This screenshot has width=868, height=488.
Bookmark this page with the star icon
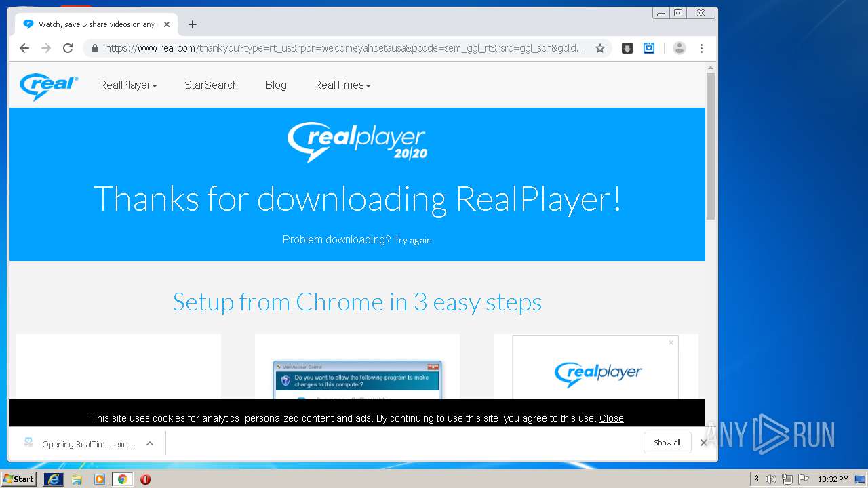[x=600, y=48]
